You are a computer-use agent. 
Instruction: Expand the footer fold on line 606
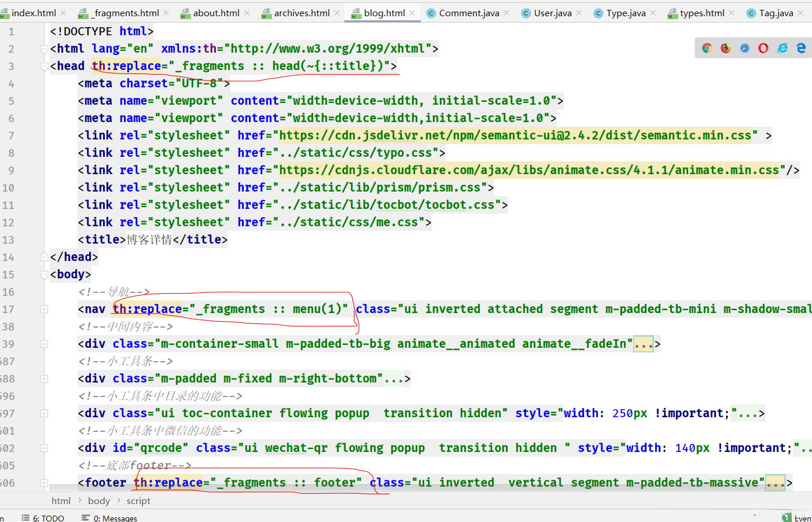44,483
